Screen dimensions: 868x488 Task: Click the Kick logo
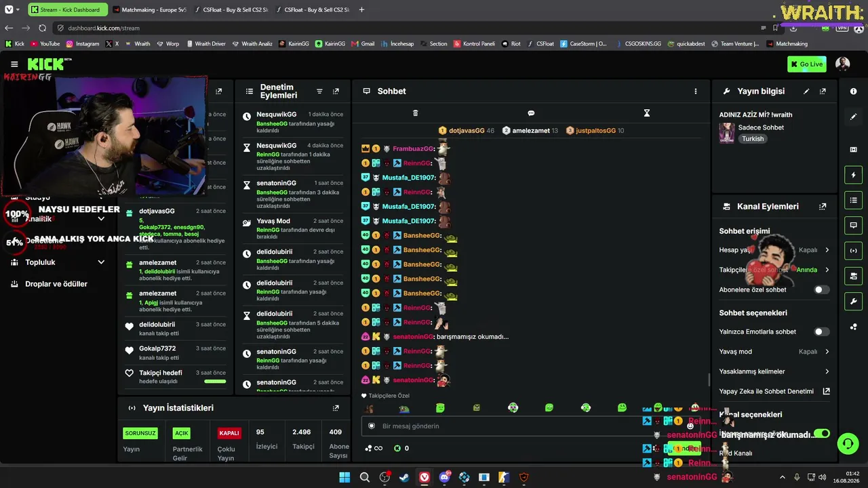pos(46,64)
